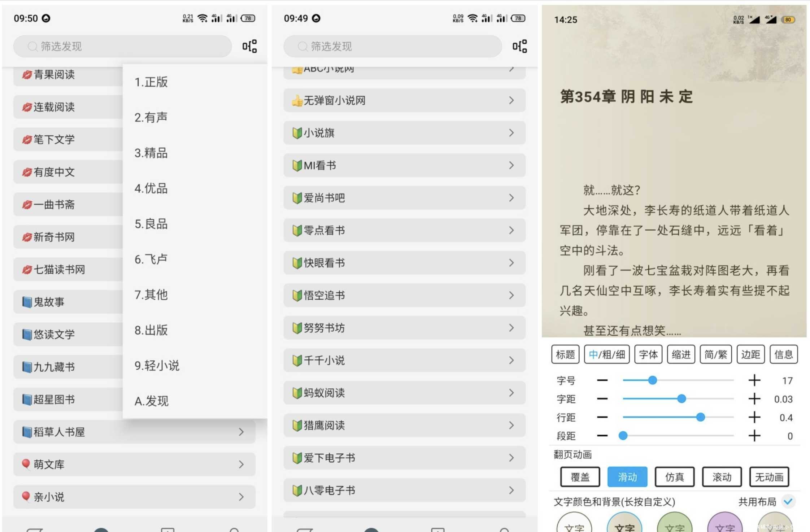Expand the 小说旗 row chevron
Image resolution: width=810 pixels, height=532 pixels.
[511, 133]
